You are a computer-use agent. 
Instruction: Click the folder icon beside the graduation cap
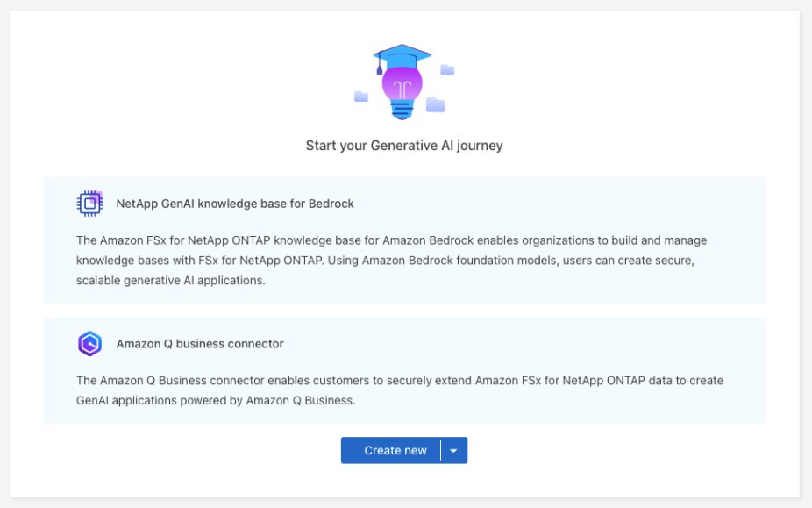coord(447,69)
